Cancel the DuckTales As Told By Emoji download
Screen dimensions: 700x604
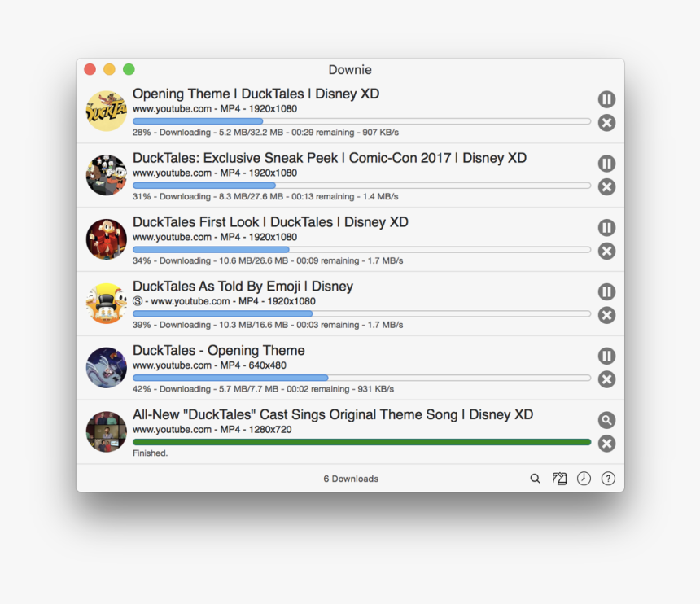(x=606, y=315)
